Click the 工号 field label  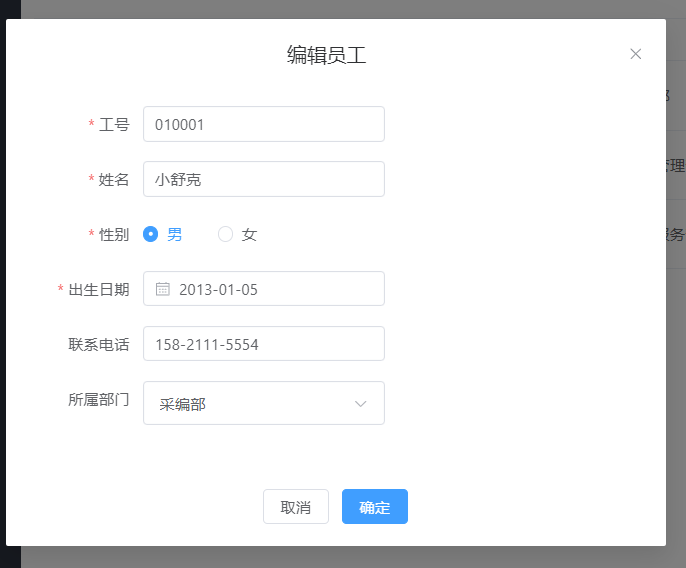(114, 125)
